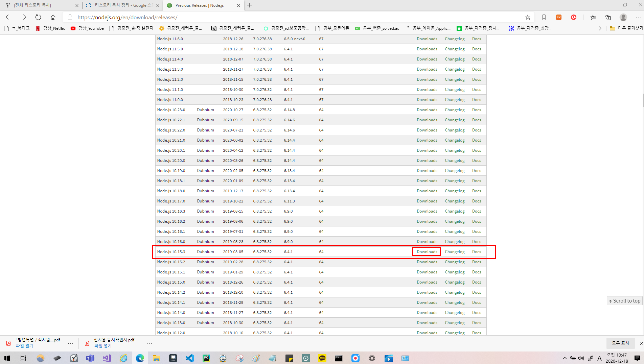Show hidden system tray icons chevron
Screen dimensions: 644x364
(x=565, y=358)
